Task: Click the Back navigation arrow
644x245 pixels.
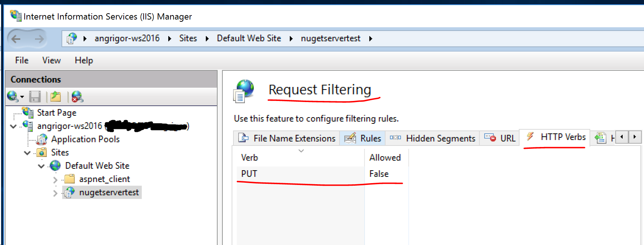Action: (x=16, y=38)
